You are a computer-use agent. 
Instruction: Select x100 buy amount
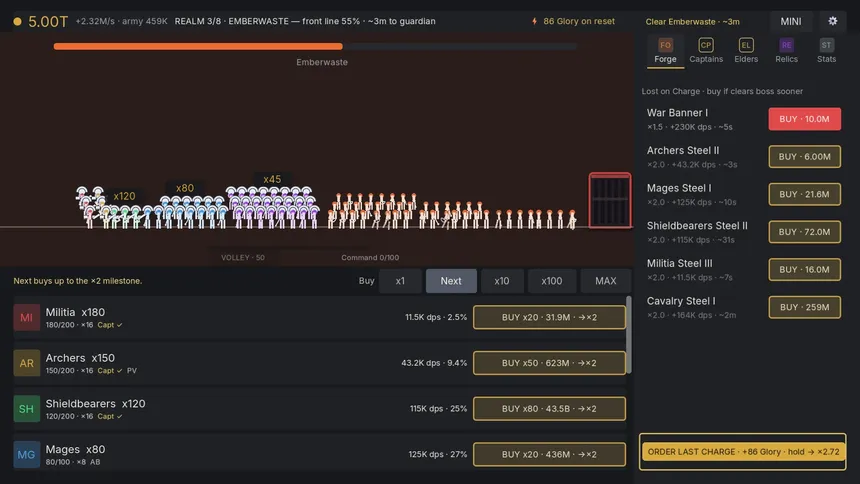tap(551, 280)
